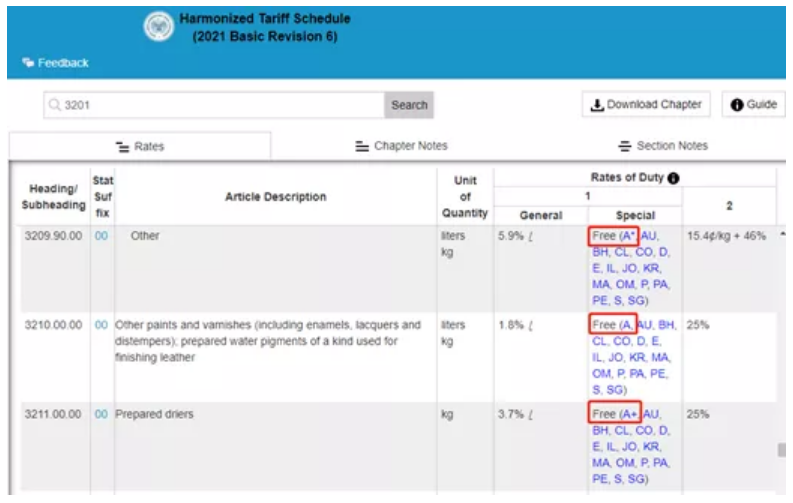
Task: Click the General column header
Action: tap(541, 215)
